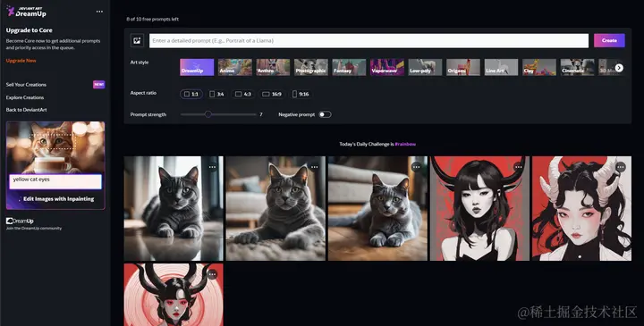Open options menu on third gray cat image

416,167
